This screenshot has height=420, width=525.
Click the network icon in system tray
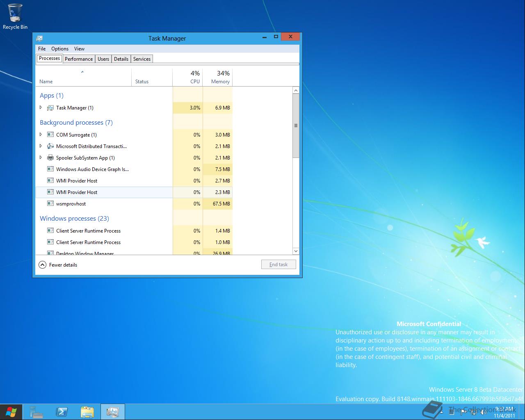tap(474, 412)
